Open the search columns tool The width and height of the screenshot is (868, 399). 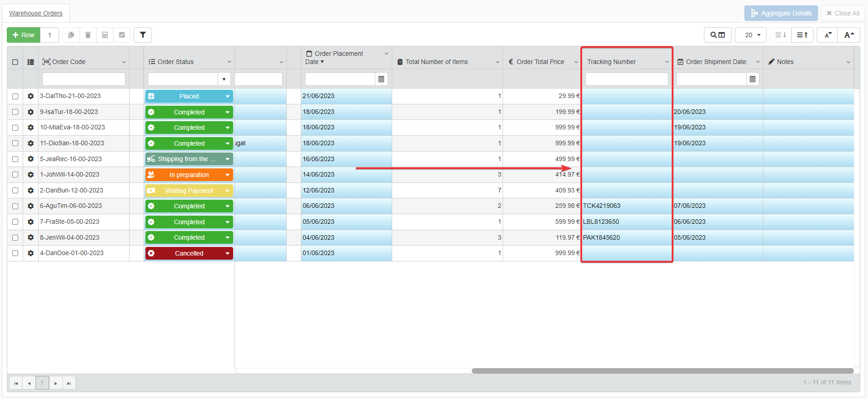point(717,35)
